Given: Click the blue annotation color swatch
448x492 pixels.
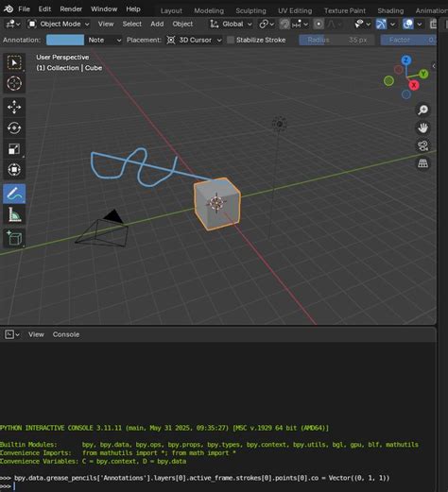Looking at the screenshot, I should click(65, 40).
